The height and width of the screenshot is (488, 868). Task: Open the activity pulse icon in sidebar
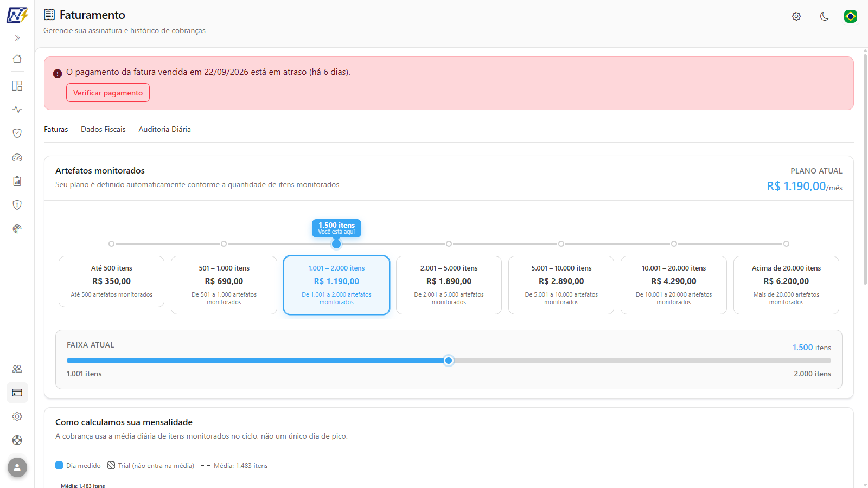point(17,110)
